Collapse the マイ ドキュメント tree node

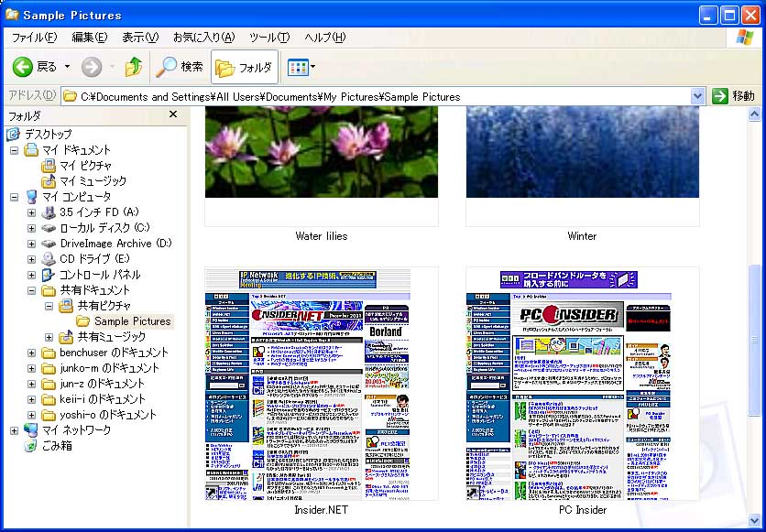point(14,150)
